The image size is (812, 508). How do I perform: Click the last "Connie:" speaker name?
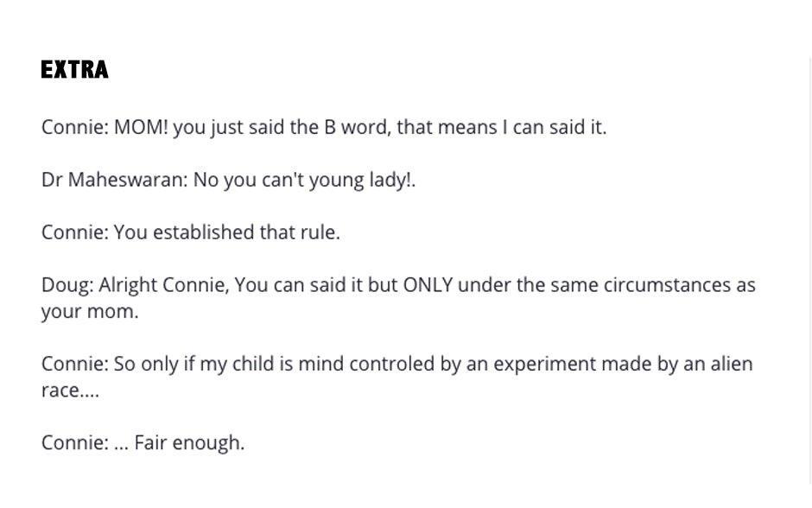click(x=74, y=443)
